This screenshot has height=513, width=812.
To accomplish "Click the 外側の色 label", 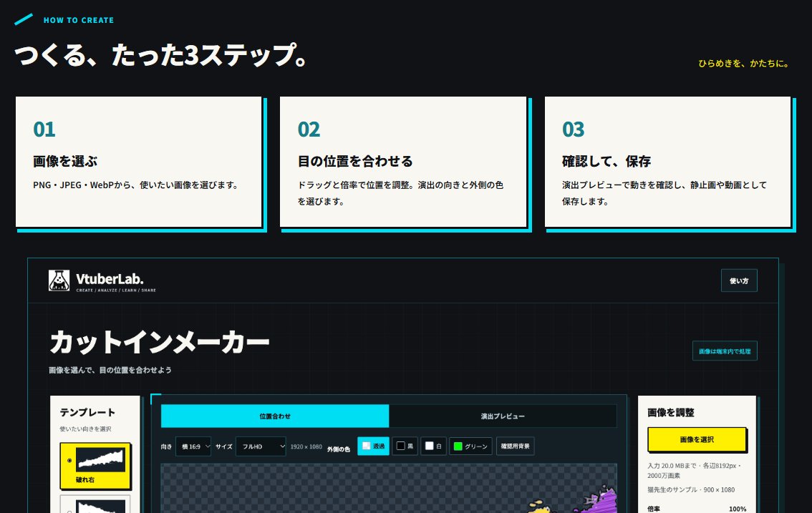I will coord(339,449).
